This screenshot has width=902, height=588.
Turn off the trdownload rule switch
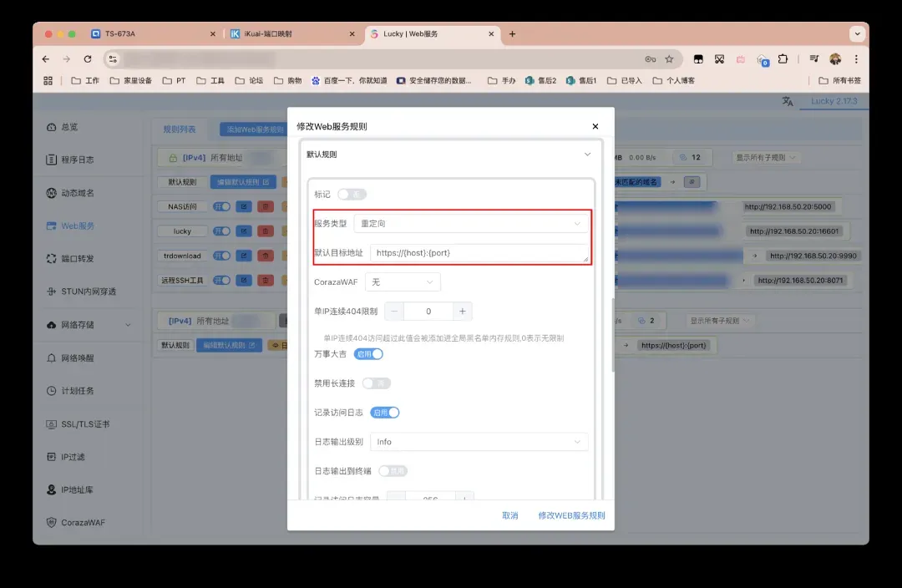point(221,256)
